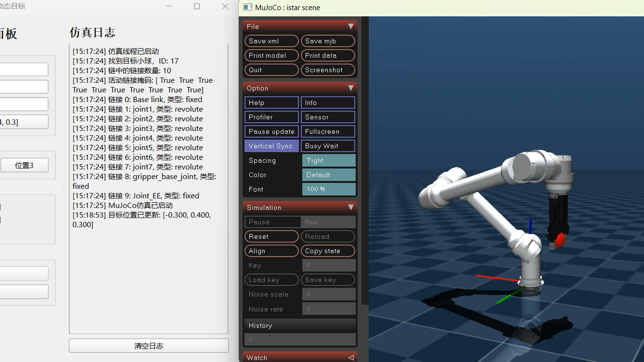The height and width of the screenshot is (362, 644).
Task: Toggle the Sensor option
Action: pyautogui.click(x=328, y=117)
